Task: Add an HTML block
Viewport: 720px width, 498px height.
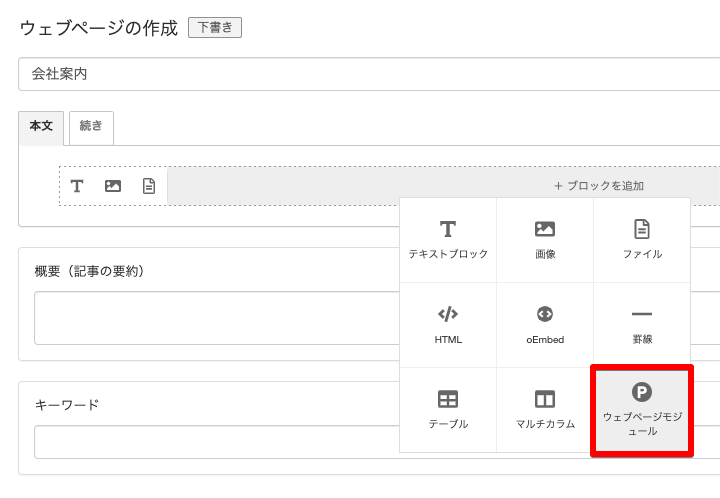Action: pos(448,325)
